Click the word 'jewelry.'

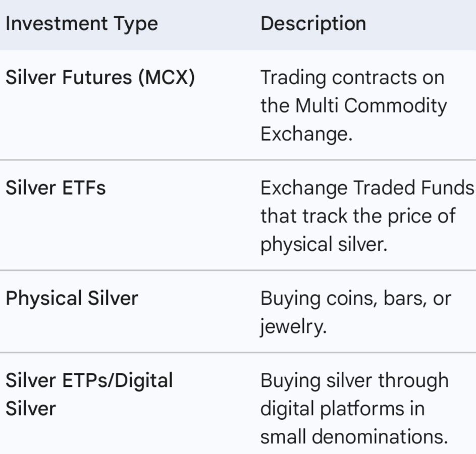[x=293, y=326]
